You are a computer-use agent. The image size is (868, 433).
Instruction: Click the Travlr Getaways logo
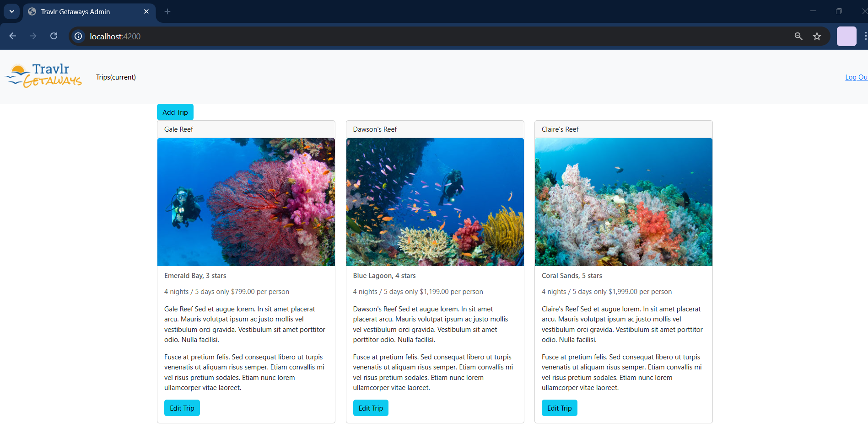43,76
